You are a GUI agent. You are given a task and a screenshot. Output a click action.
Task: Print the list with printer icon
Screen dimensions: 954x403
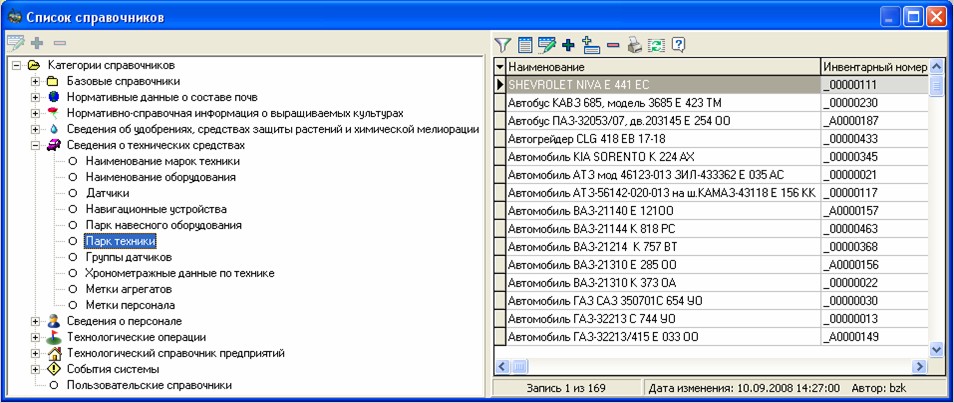[x=635, y=44]
